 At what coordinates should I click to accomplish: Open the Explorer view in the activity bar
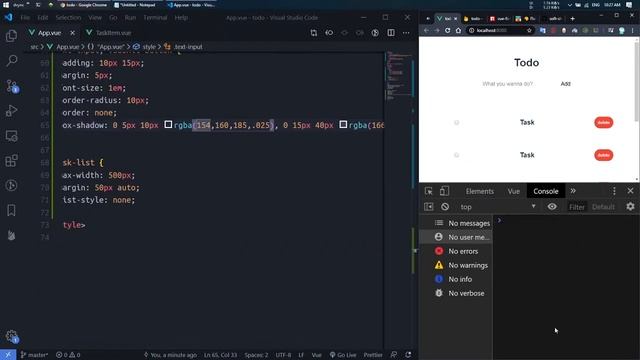coord(11,36)
